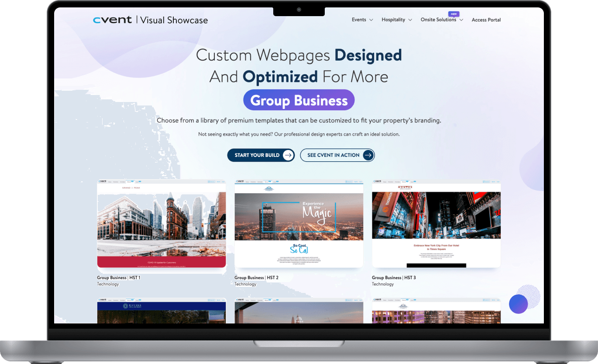Open the Events menu

pyautogui.click(x=359, y=20)
